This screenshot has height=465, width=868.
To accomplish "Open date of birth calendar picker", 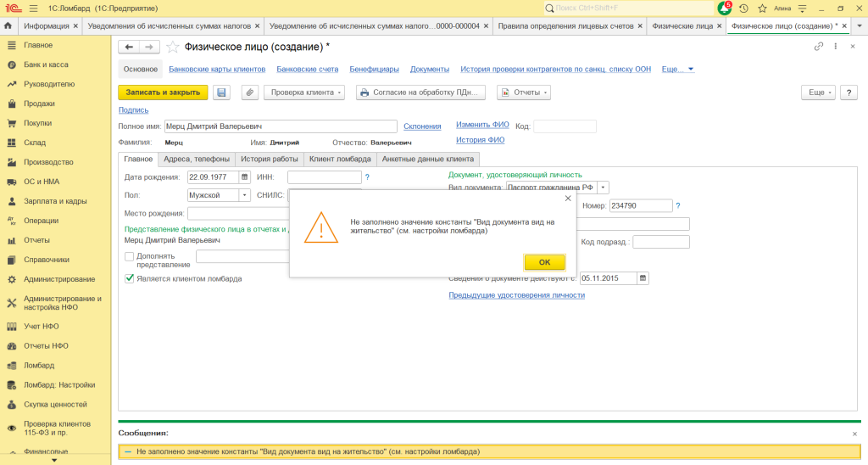I will 245,177.
